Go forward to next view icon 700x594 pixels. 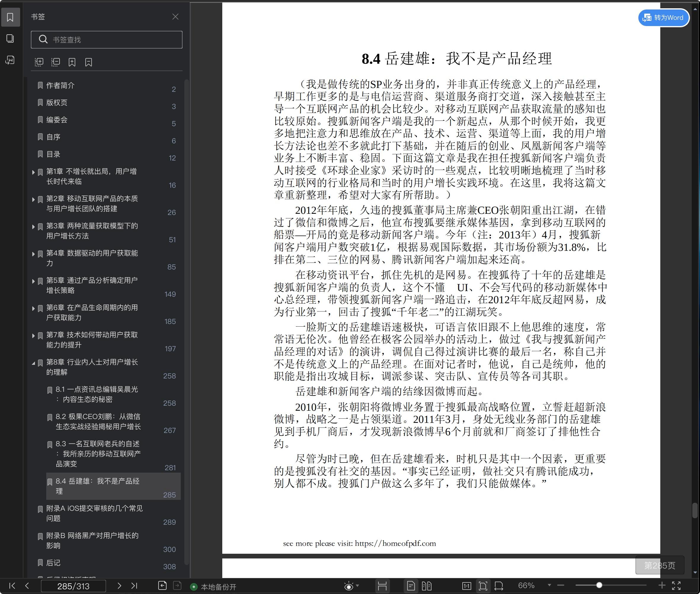pyautogui.click(x=177, y=586)
